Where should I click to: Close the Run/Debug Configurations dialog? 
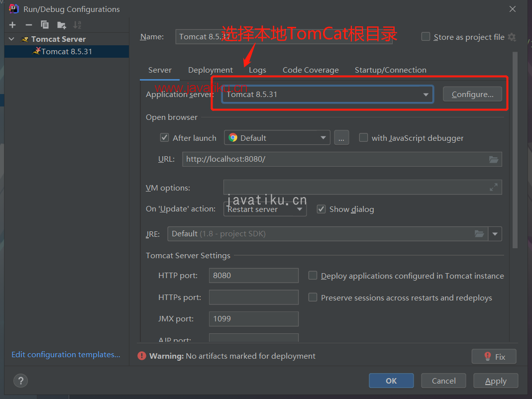coord(512,9)
